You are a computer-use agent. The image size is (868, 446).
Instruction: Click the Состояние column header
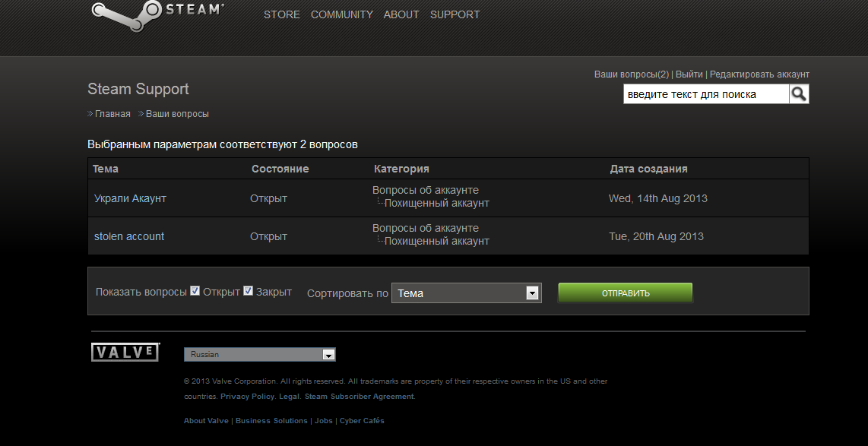click(x=280, y=169)
